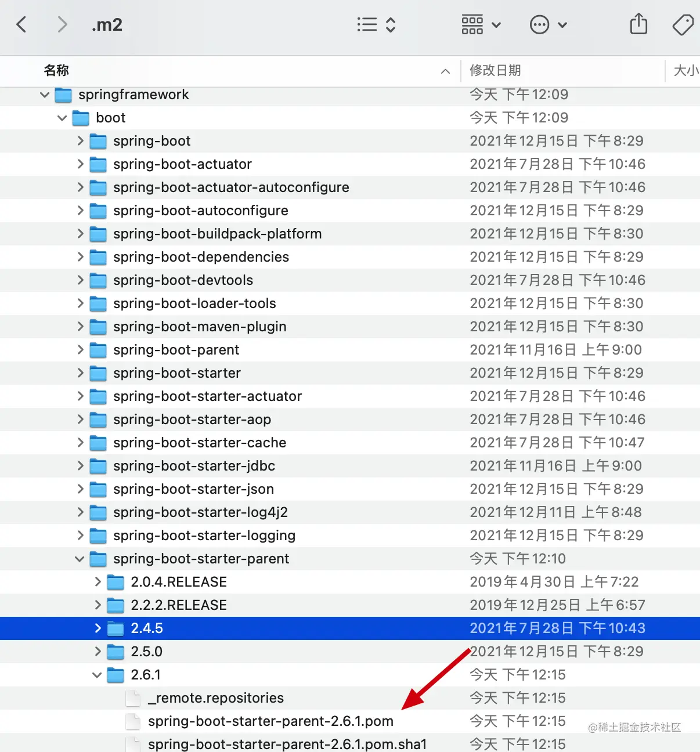Select the 2.0.4.RELEASE row name

coord(179,582)
